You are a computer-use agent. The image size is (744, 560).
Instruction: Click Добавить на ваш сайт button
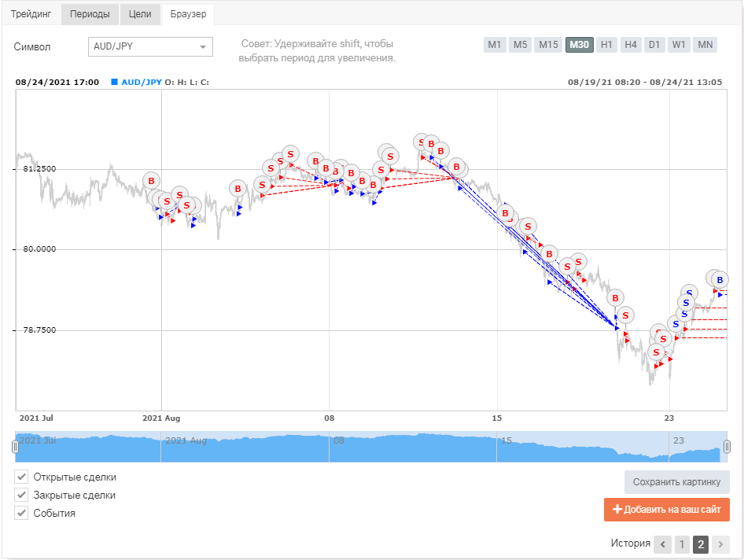(667, 509)
